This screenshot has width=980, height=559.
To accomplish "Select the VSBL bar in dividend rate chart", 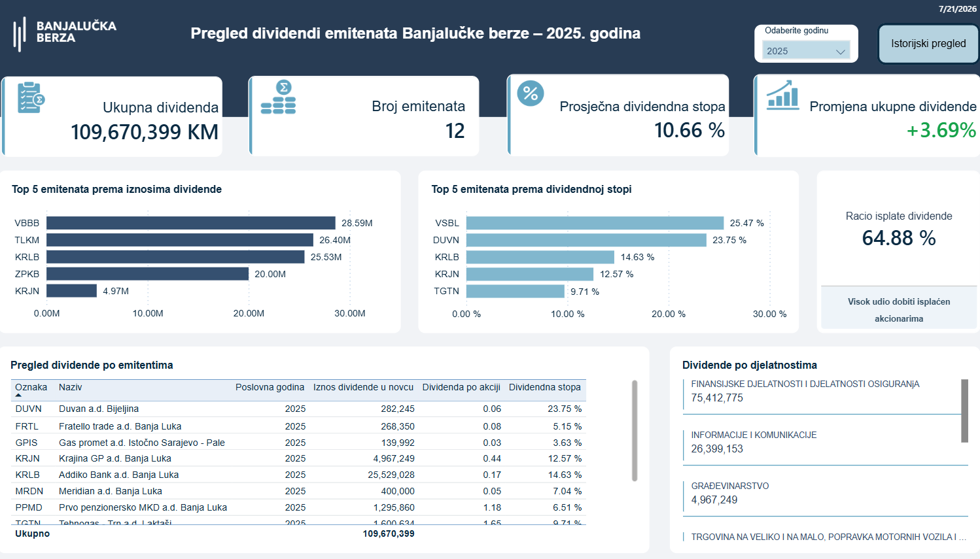I will point(595,223).
